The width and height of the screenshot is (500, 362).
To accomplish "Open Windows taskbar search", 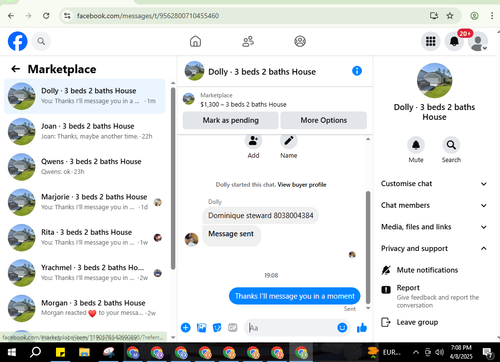I will (35, 352).
